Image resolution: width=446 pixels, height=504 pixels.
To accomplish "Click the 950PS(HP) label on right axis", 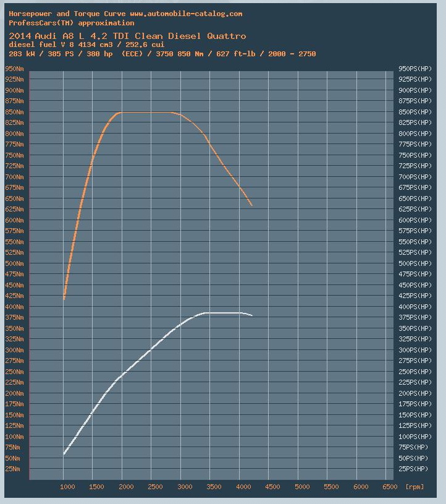I will click(415, 69).
